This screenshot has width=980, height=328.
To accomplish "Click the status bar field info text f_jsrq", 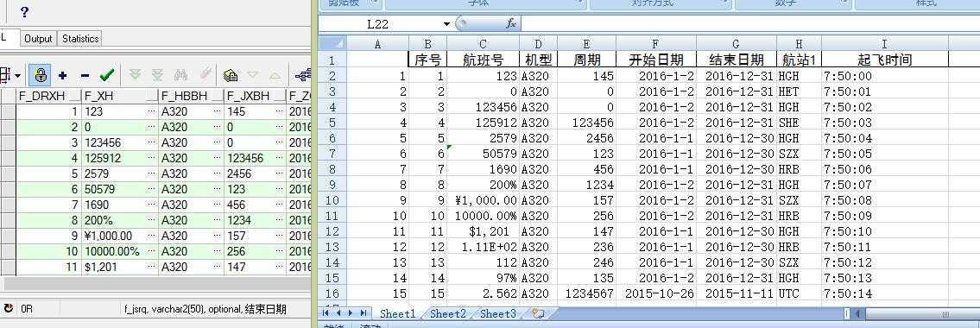I will 205,309.
